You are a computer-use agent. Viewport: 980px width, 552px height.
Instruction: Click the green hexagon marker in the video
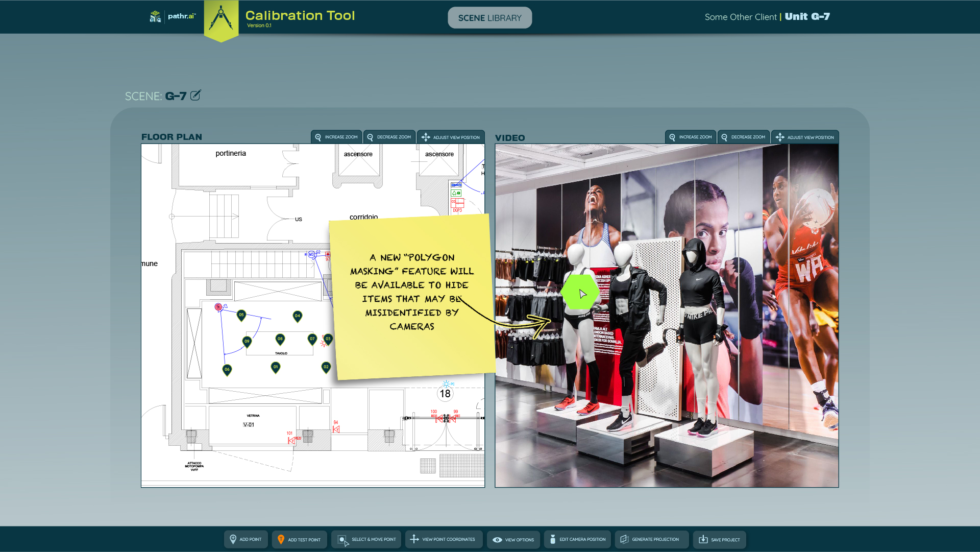[580, 293]
